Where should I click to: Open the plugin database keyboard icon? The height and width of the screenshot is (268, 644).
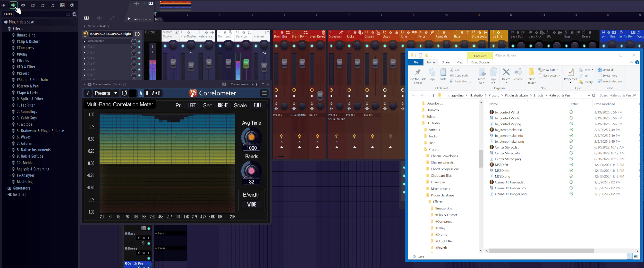pyautogui.click(x=62, y=5)
